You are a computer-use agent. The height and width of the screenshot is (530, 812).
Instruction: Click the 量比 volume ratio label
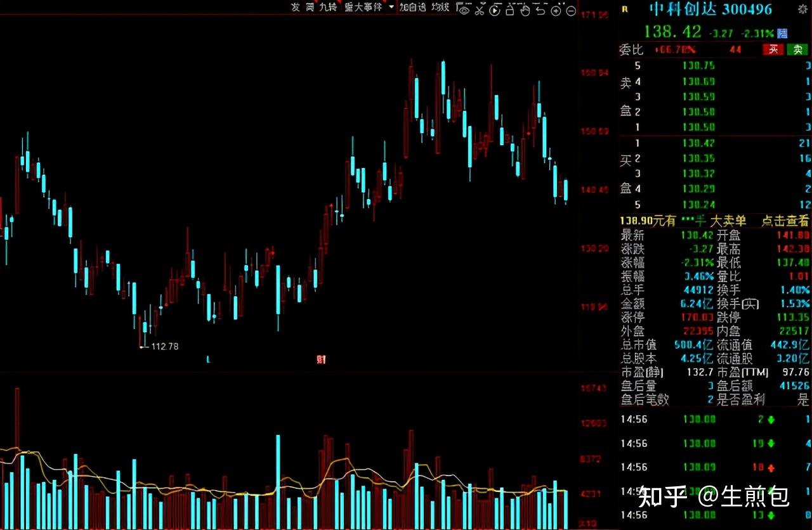(x=728, y=276)
